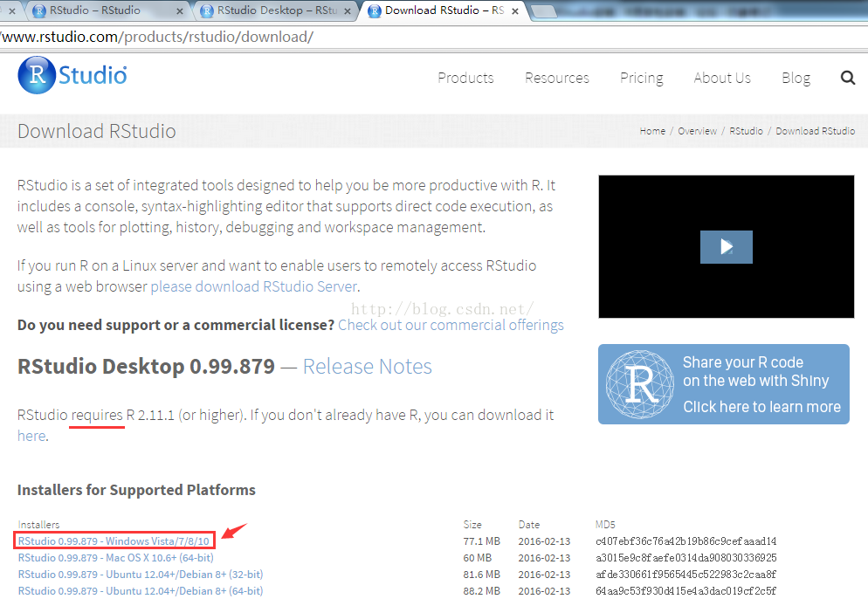Download Ubuntu 12.04+/Debian 8+ 32-bit installer
868x599 pixels.
(x=141, y=574)
